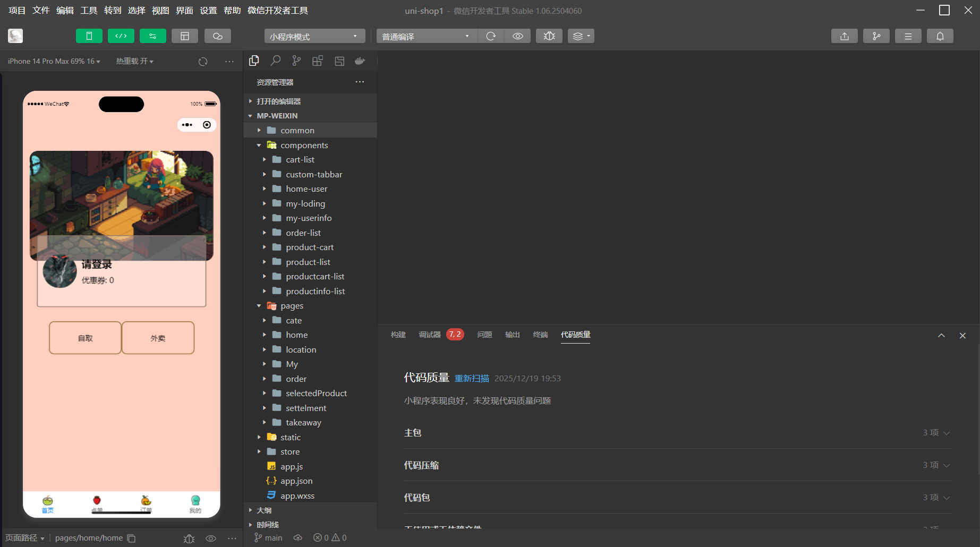Open the clear cache layers dropdown
Viewport: 980px width, 547px height.
tap(581, 36)
